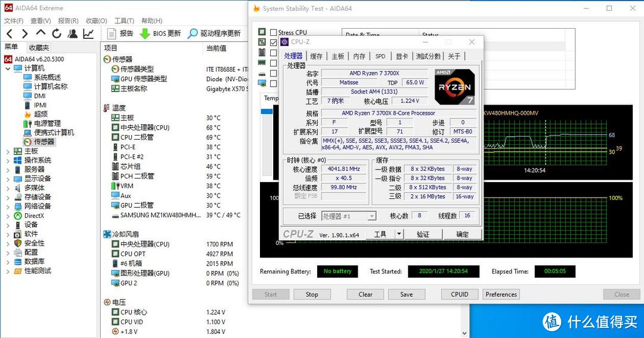Open the 查看(V) menu
The width and height of the screenshot is (644, 338).
[x=41, y=20]
